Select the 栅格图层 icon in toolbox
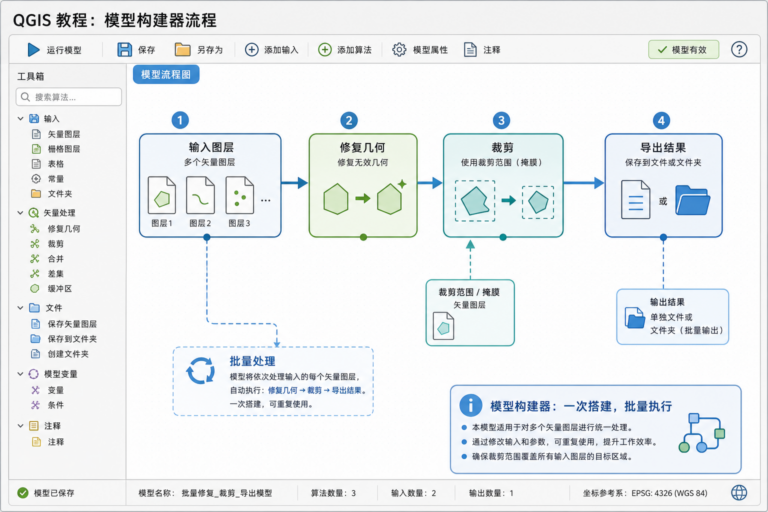The width and height of the screenshot is (768, 512). coord(36,148)
